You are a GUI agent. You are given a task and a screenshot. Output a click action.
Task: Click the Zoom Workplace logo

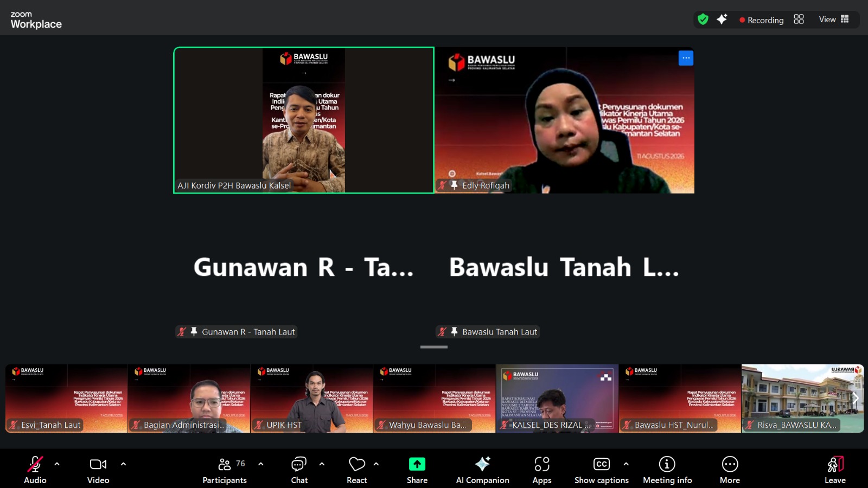pyautogui.click(x=36, y=20)
